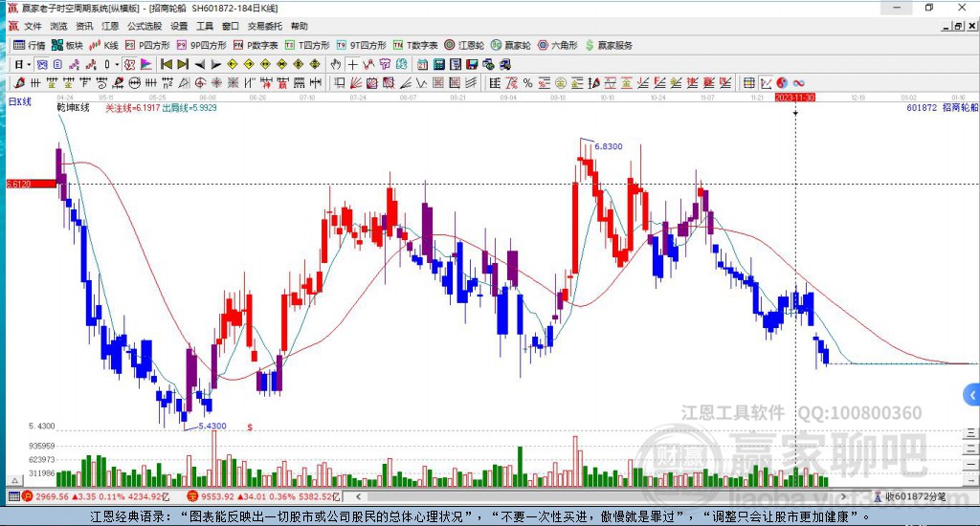Click the starburst radial lines tool
This screenshot has height=526, width=980.
pos(216,83)
